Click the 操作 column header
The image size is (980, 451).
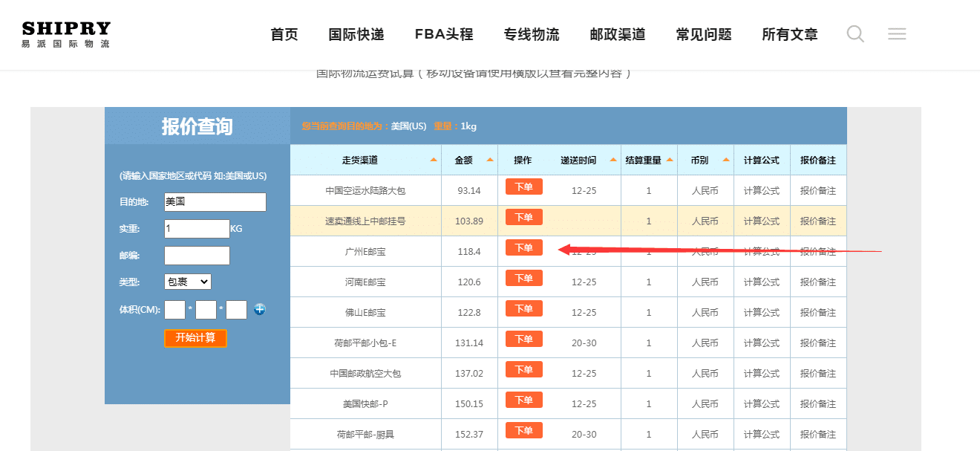[x=523, y=160]
